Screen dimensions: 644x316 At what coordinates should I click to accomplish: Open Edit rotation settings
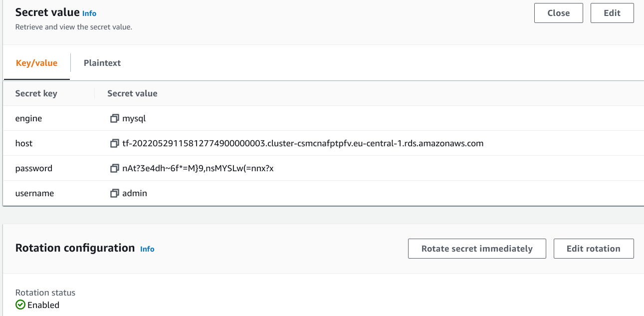coord(594,249)
